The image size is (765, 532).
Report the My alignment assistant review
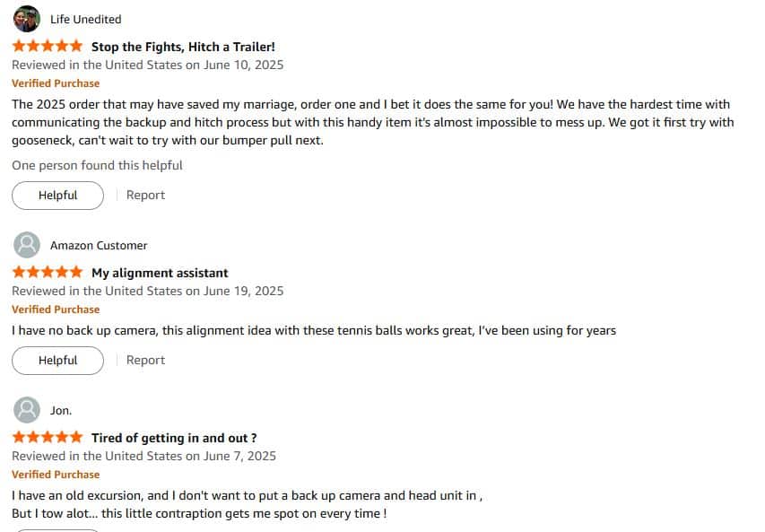[x=145, y=360]
